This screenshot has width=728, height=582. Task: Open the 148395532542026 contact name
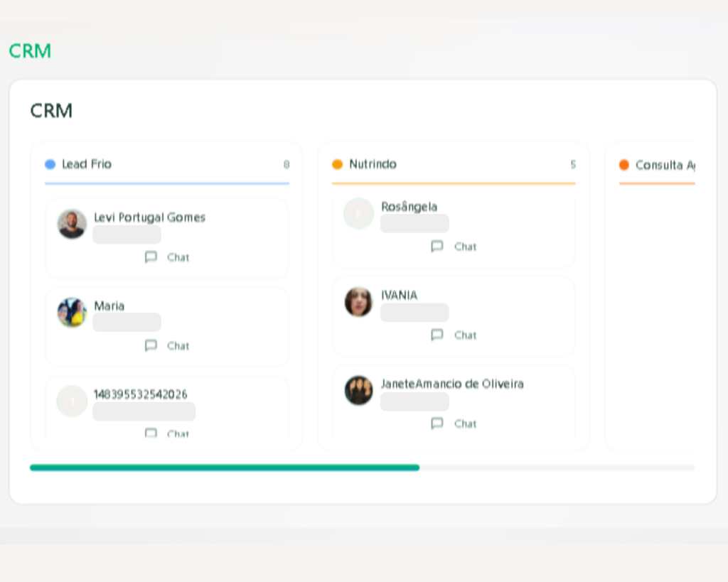141,394
